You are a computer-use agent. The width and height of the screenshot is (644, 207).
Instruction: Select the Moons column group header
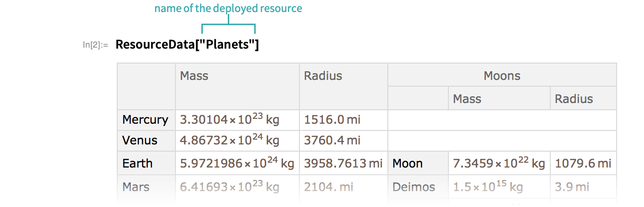(x=502, y=76)
